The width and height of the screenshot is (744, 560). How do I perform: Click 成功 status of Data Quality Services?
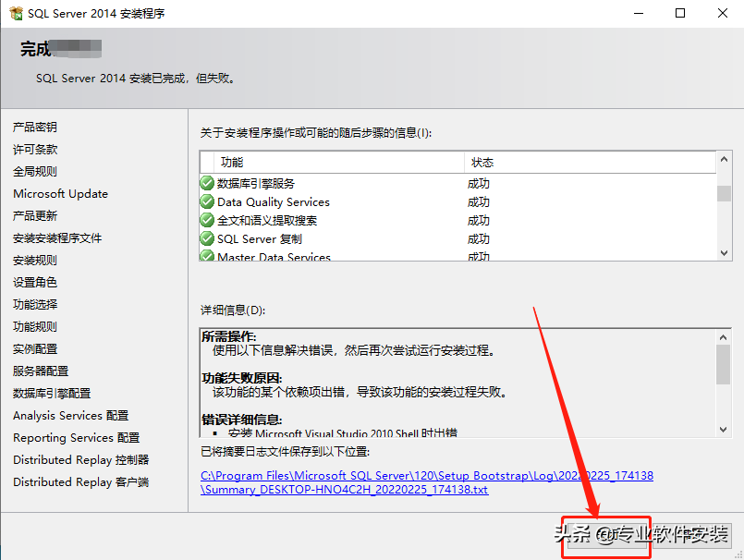click(479, 201)
